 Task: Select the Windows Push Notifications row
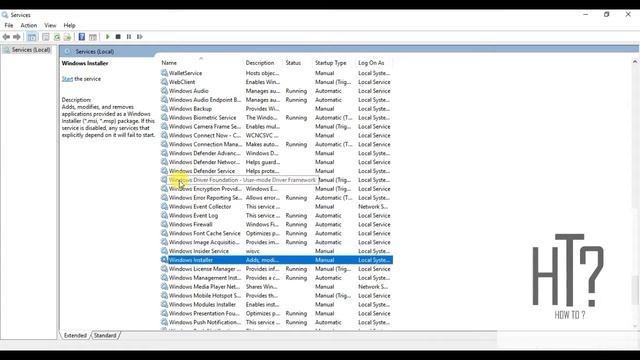(x=276, y=322)
